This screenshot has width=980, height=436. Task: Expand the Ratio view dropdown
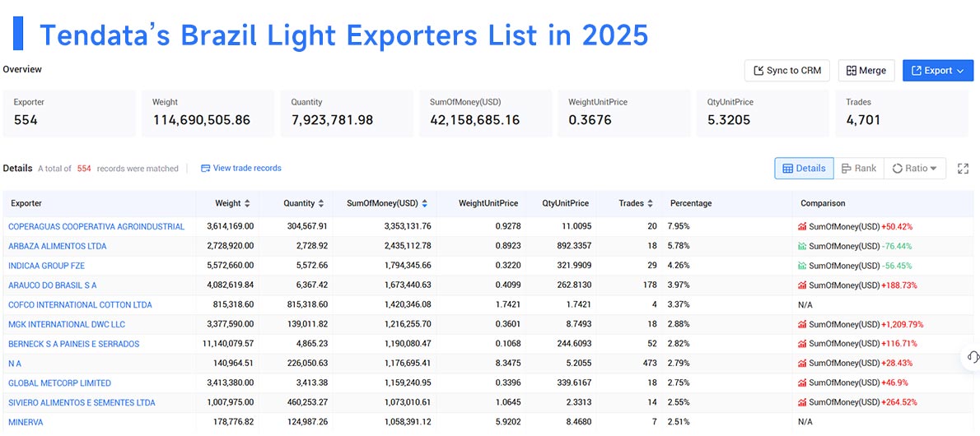[914, 168]
